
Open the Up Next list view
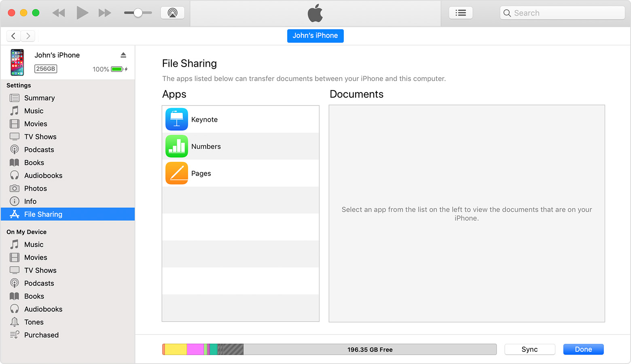click(461, 13)
